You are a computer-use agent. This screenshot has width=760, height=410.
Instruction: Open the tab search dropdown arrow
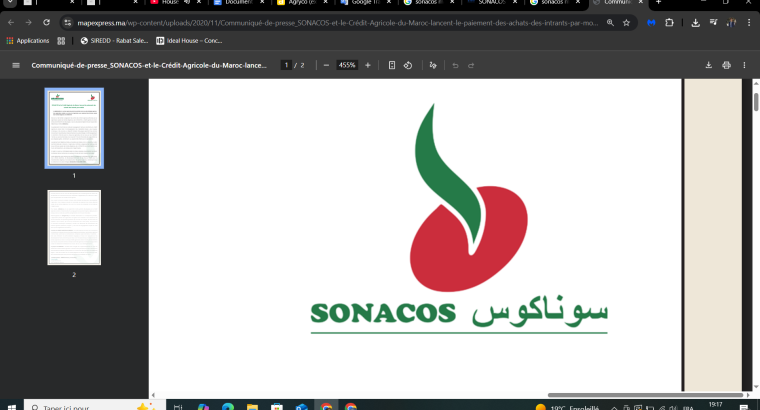pos(10,2)
